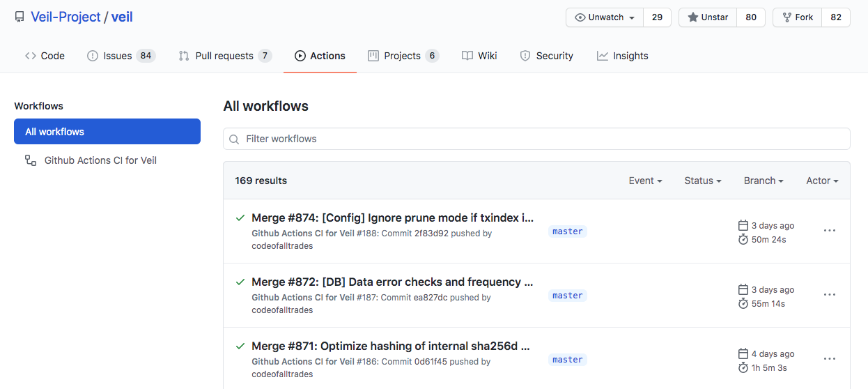
Task: Select All workflows in sidebar
Action: (107, 132)
